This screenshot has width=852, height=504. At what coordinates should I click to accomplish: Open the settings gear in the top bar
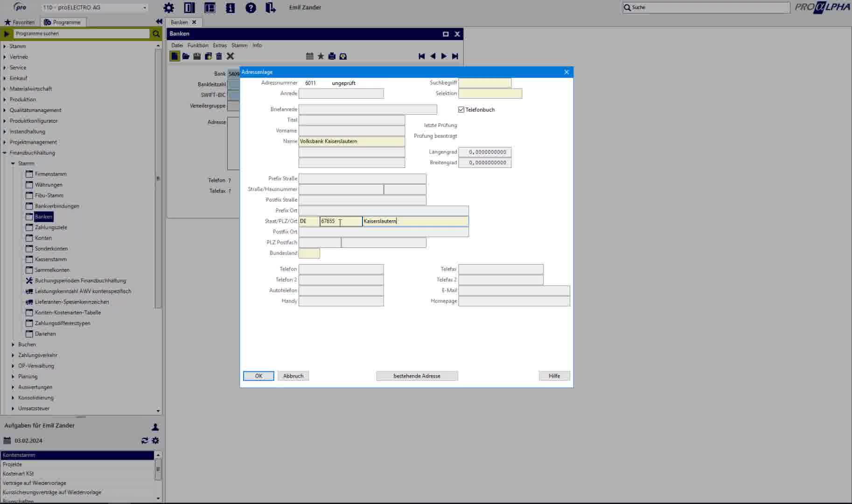(x=168, y=7)
